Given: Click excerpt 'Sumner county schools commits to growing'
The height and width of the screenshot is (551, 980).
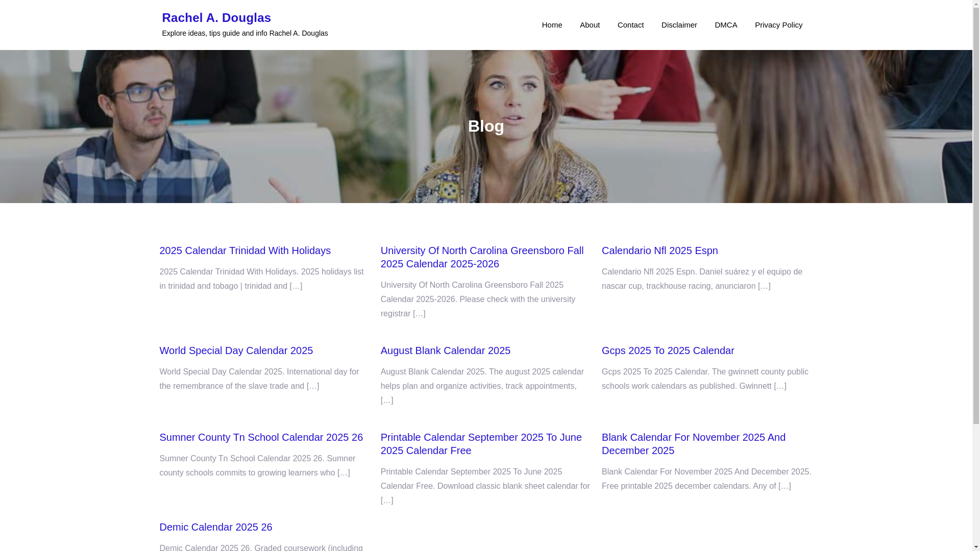Looking at the screenshot, I should [x=257, y=466].
